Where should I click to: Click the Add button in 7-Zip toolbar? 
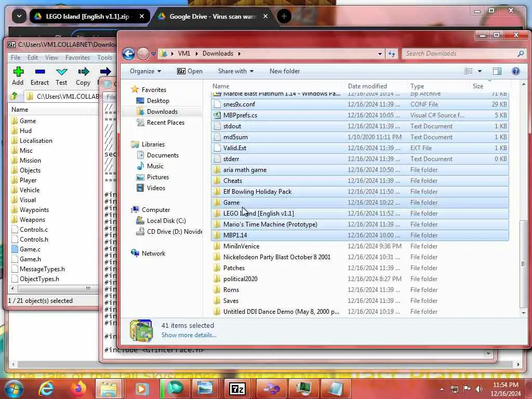(x=18, y=76)
